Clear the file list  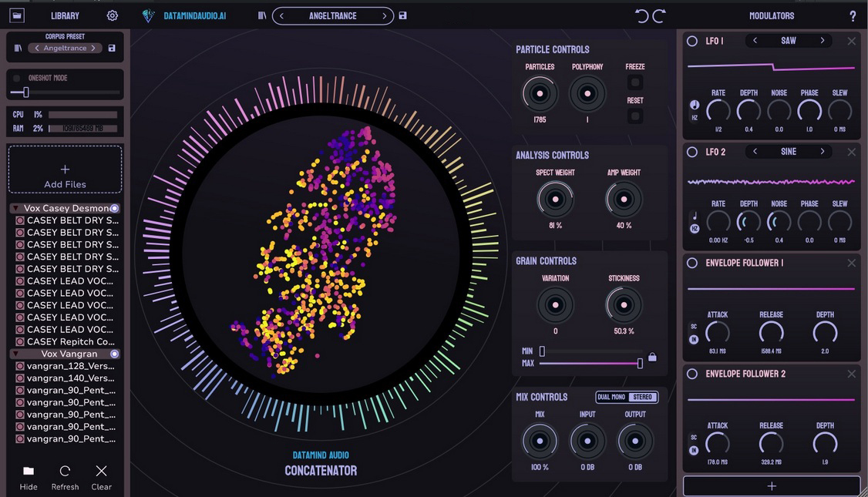click(101, 471)
